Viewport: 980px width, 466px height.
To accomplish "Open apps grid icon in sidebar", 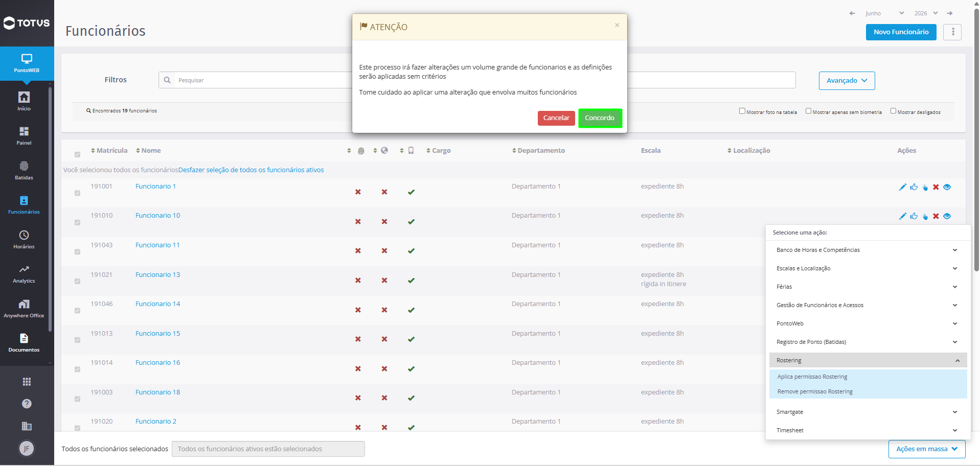I will coord(27,382).
